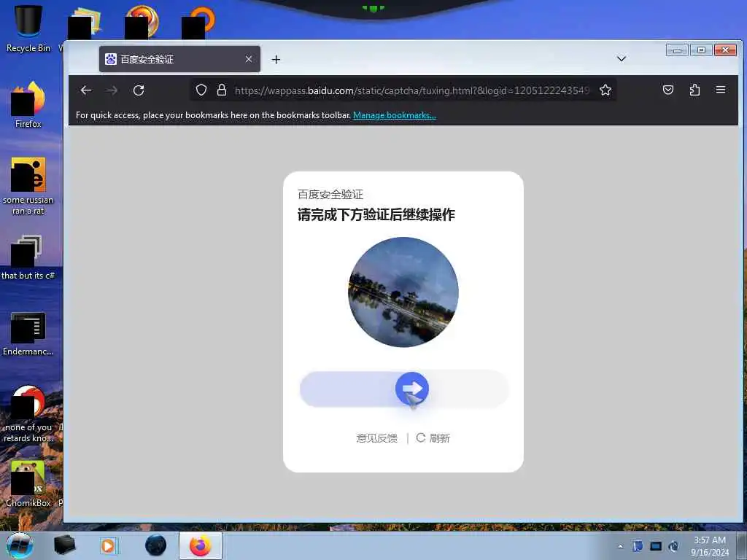Show site security info via the padlock
Screen dimensions: 747x560
tap(222, 90)
